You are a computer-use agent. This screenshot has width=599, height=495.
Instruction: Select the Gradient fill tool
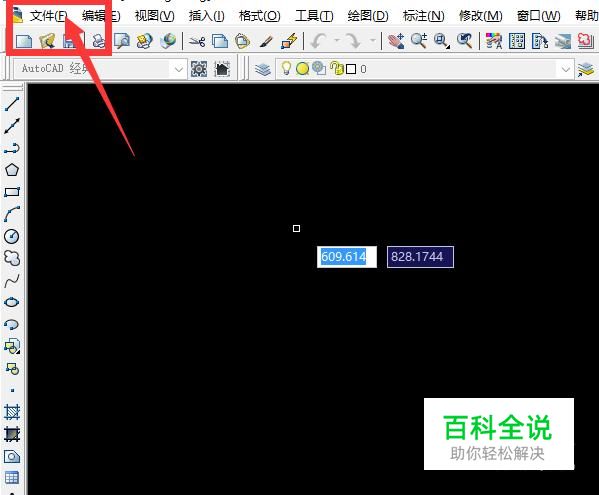pos(12,434)
